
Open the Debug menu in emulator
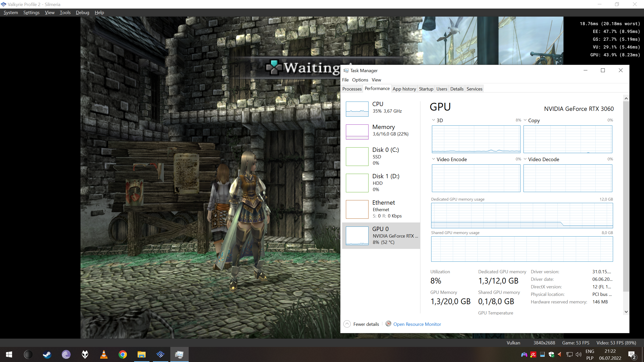pos(83,13)
